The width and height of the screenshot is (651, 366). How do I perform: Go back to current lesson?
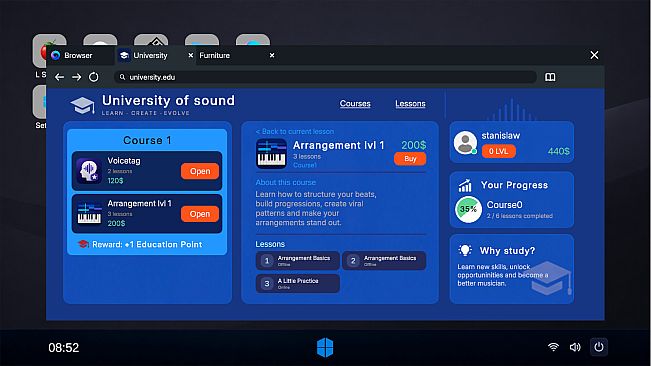tap(295, 132)
